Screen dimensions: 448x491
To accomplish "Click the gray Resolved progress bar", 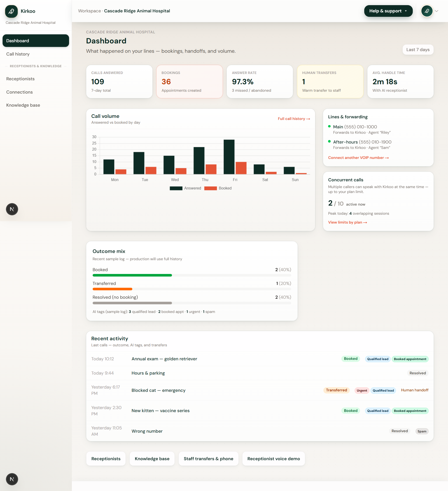I will 132,303.
